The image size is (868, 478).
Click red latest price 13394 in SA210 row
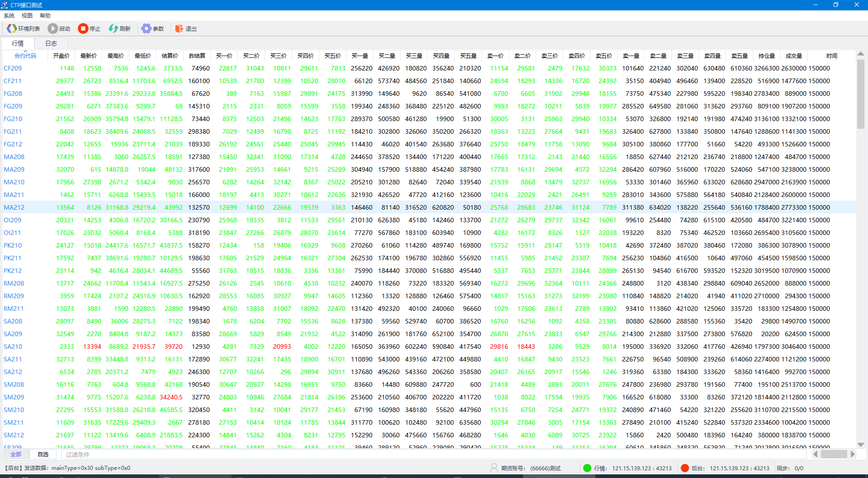(x=92, y=347)
